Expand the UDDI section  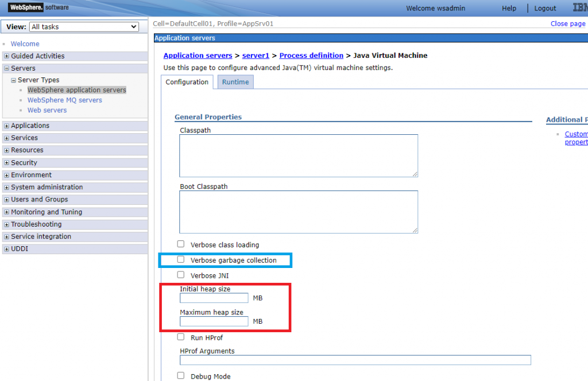(6, 249)
